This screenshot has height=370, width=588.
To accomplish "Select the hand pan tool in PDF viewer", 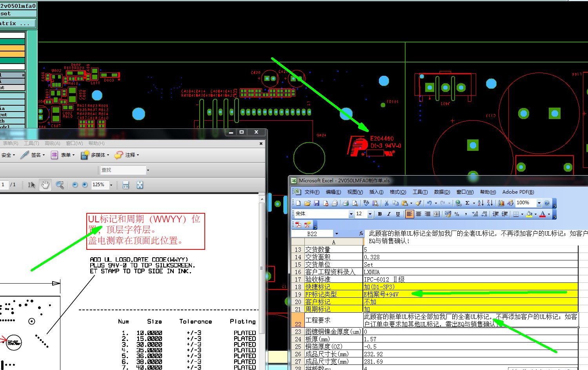I will pyautogui.click(x=46, y=185).
